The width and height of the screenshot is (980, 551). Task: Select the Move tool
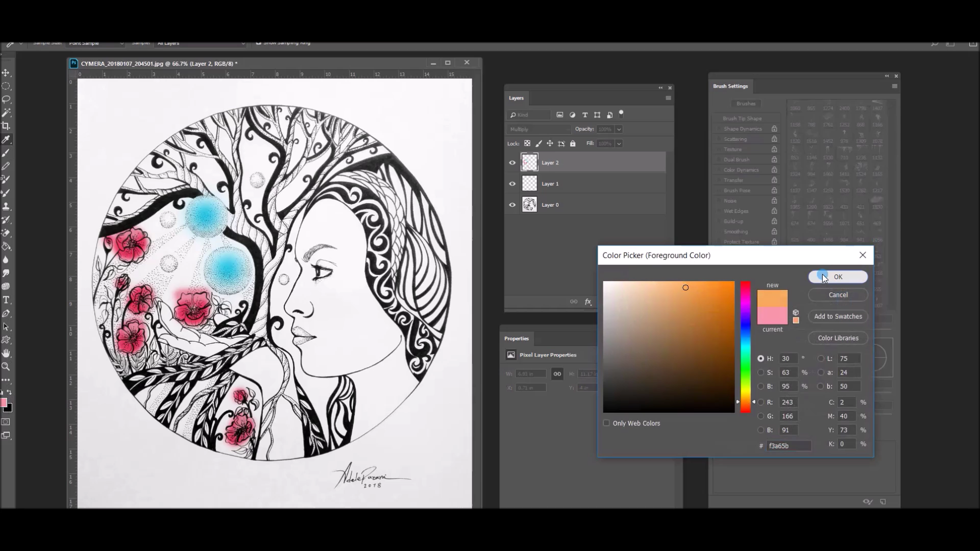6,73
